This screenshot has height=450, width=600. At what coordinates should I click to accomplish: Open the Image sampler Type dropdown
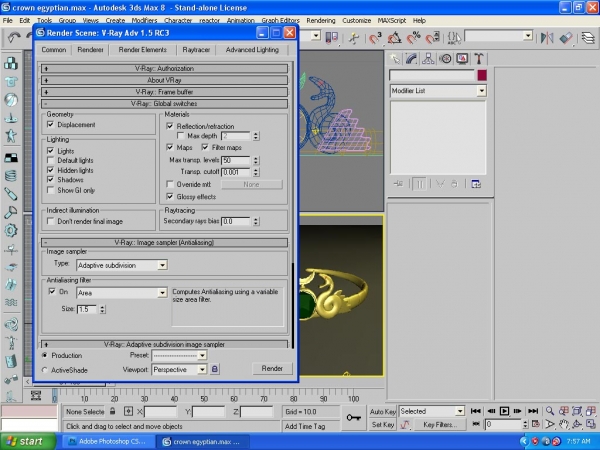pos(162,265)
